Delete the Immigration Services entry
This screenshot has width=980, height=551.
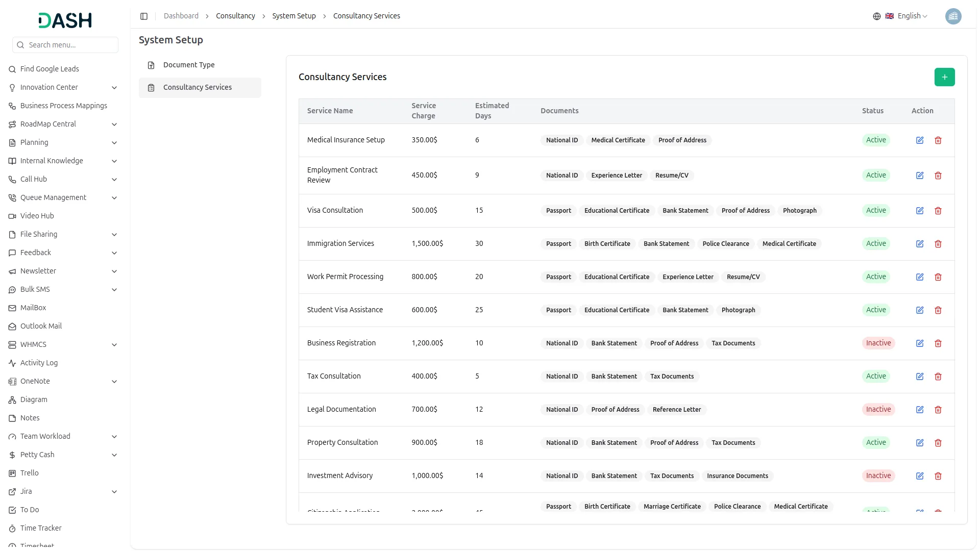[938, 244]
